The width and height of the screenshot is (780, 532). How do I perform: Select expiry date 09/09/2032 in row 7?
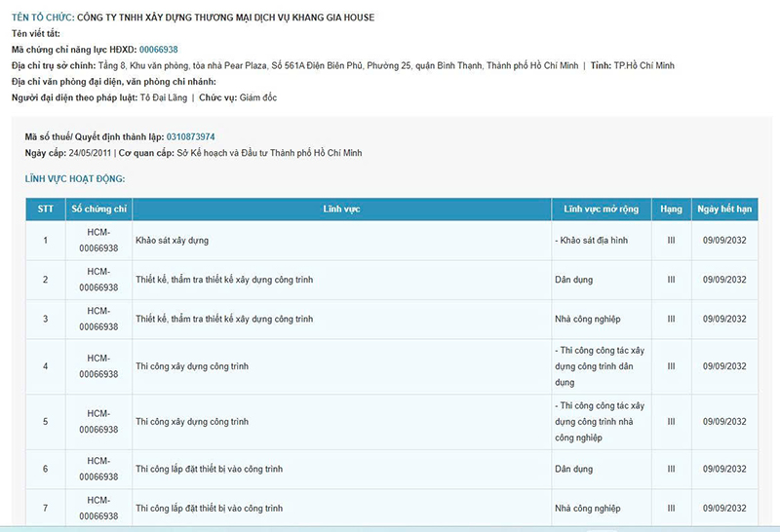pyautogui.click(x=724, y=509)
